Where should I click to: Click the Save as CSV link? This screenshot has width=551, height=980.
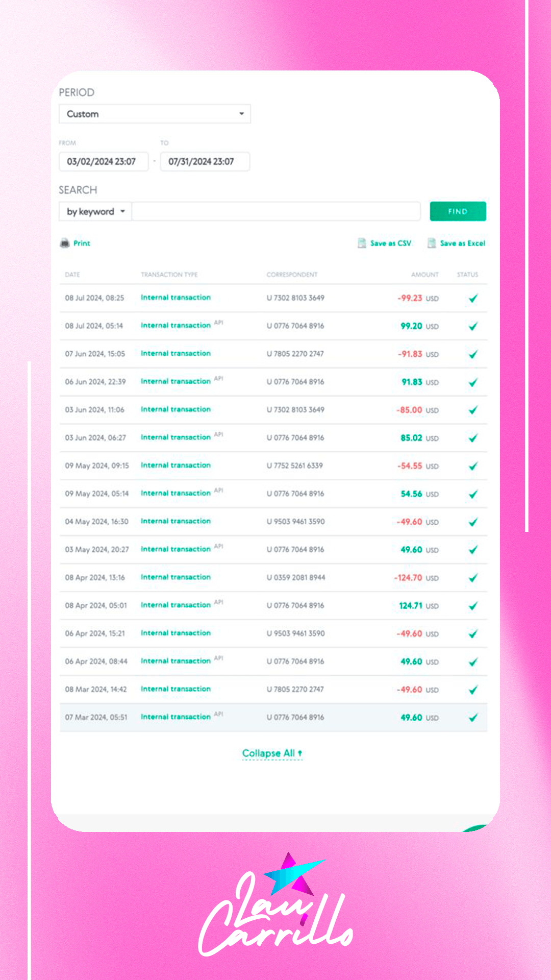point(390,243)
